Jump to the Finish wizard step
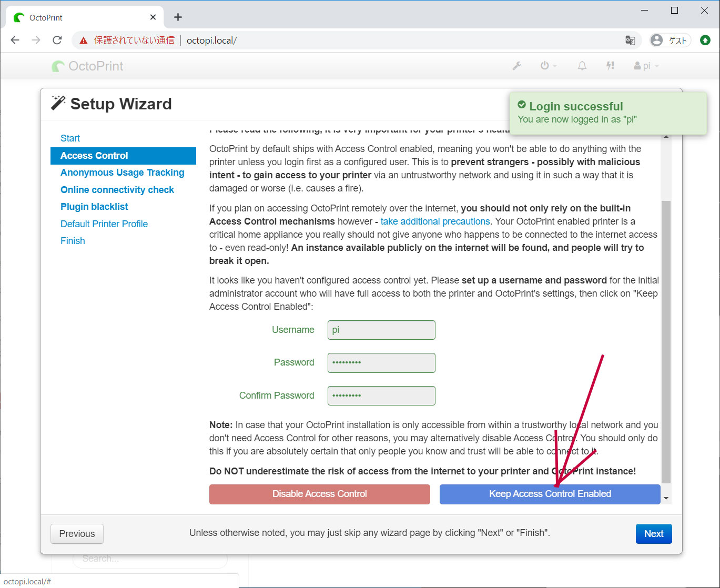 click(x=73, y=241)
